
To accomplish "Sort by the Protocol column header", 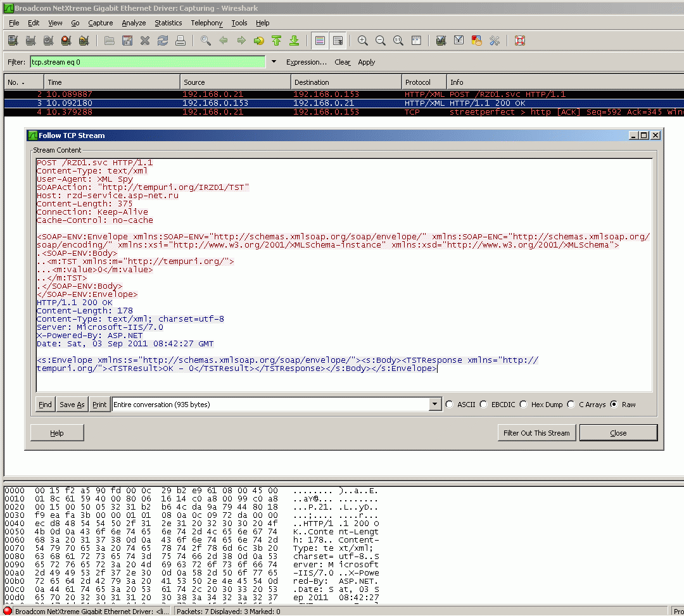I will point(424,82).
